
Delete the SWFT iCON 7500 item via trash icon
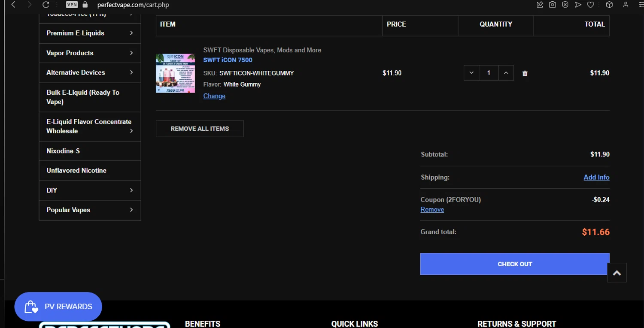525,73
